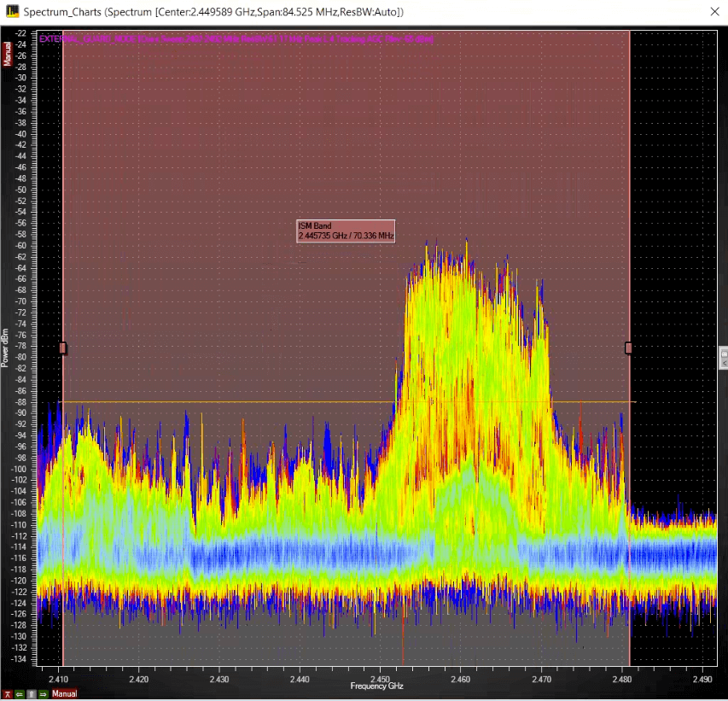Click the green left-arrow frequency shift icon

point(19,694)
